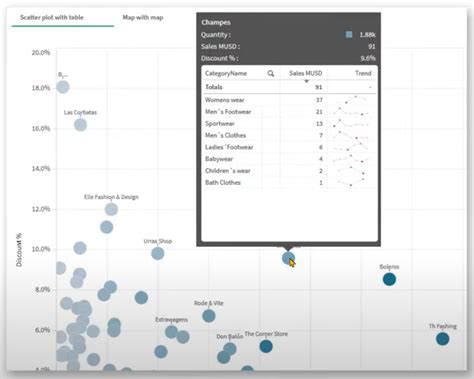This screenshot has width=474, height=379.
Task: Select the Las Corbatas data point
Action: 80,125
